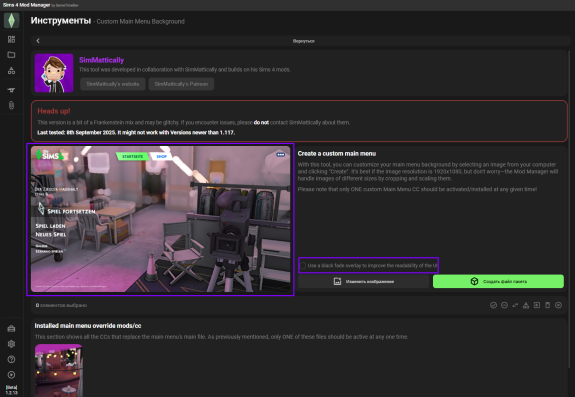Open SimMattically's Patreon button
575x397 pixels.
click(181, 84)
